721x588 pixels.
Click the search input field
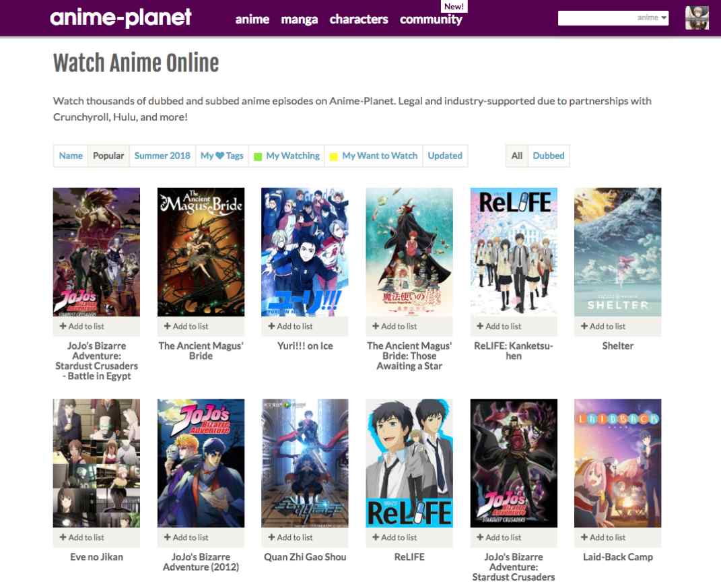(596, 18)
